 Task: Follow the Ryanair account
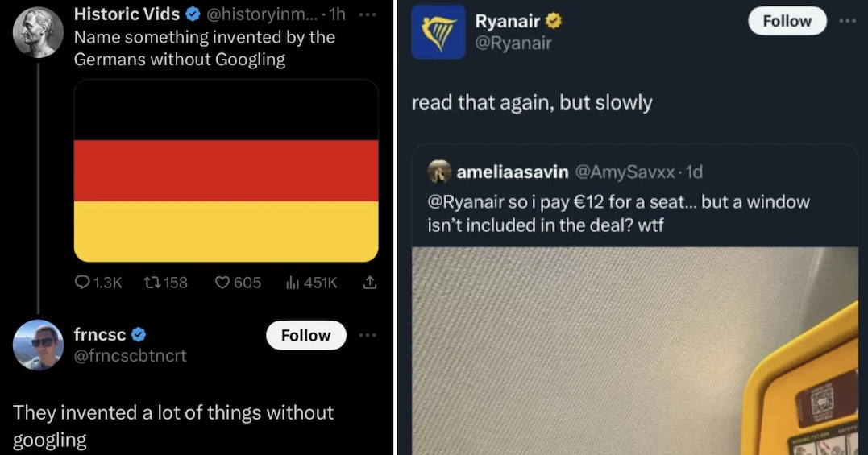[787, 21]
